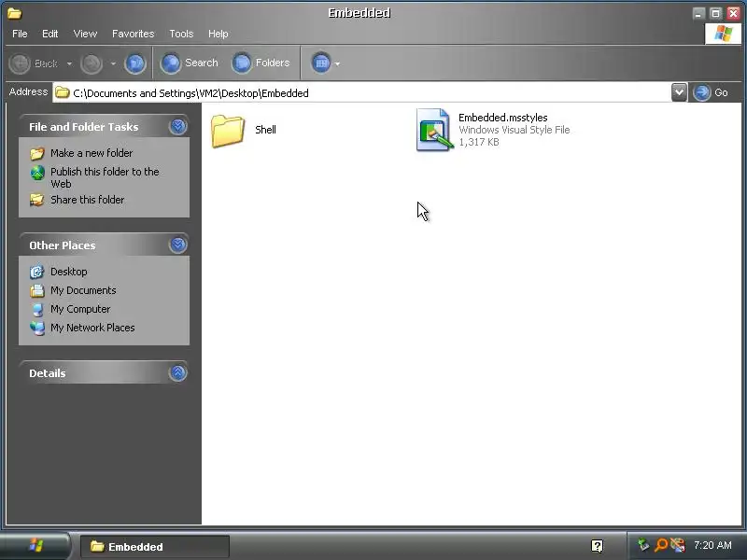Screen dimensions: 747x560
Task: Collapse the Other Places panel
Action: (x=177, y=245)
